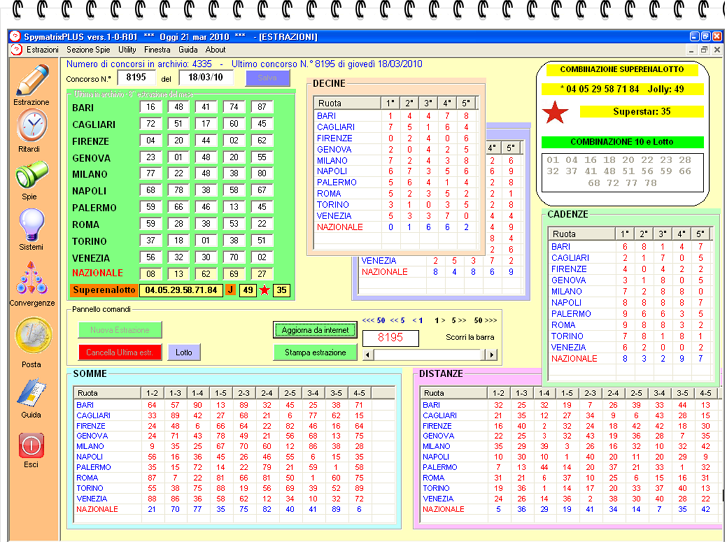
Task: Click the Lotto button
Action: (x=184, y=352)
